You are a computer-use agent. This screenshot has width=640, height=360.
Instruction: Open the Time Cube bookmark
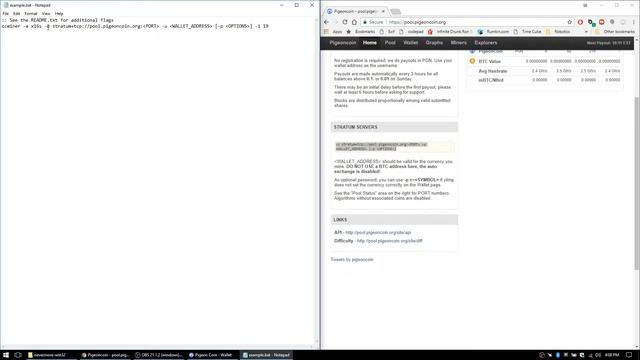click(527, 31)
